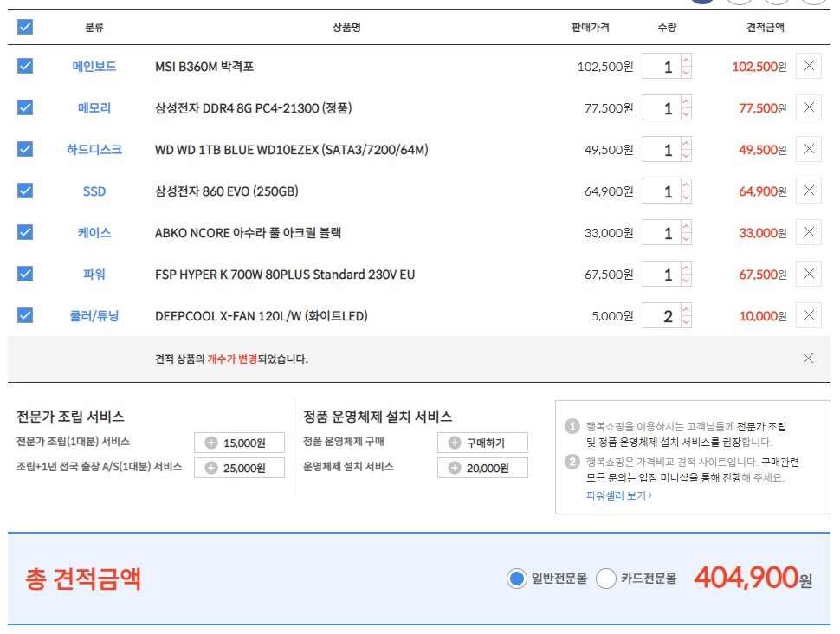Add 15,000원 expert assembly service
Image resolution: width=840 pixels, height=634 pixels.
click(x=239, y=443)
